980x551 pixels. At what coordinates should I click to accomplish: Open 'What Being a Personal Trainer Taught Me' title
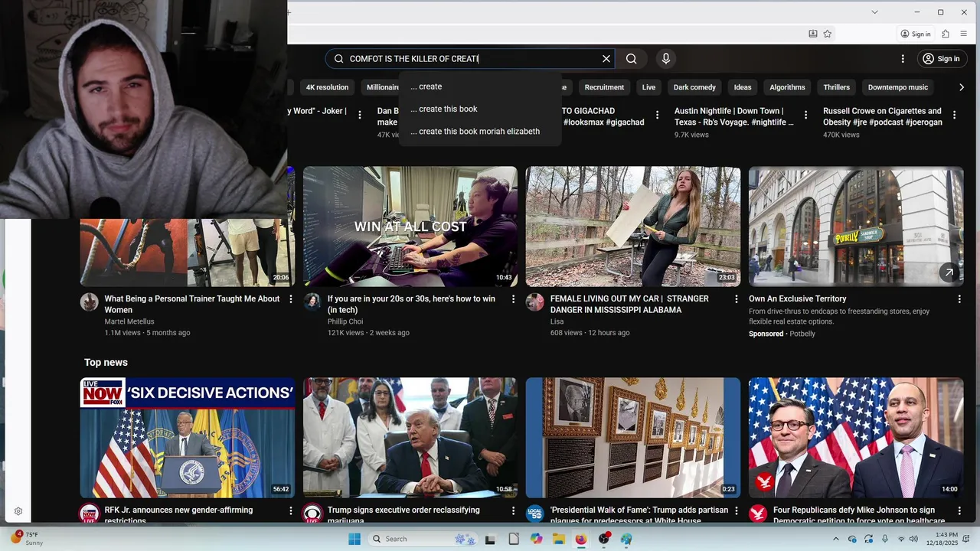point(192,305)
